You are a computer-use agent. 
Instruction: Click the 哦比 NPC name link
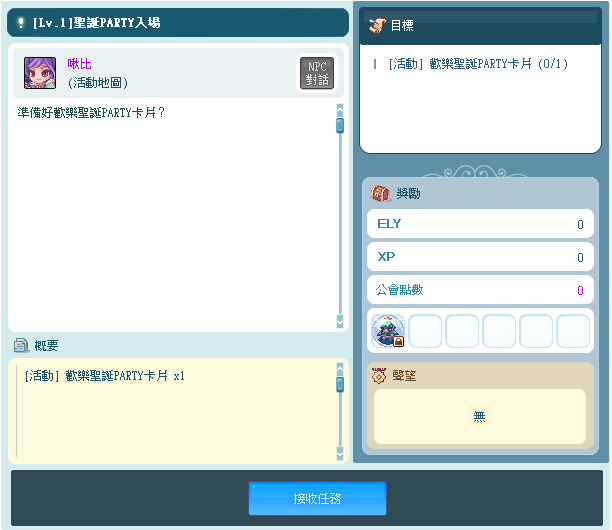(x=79, y=64)
